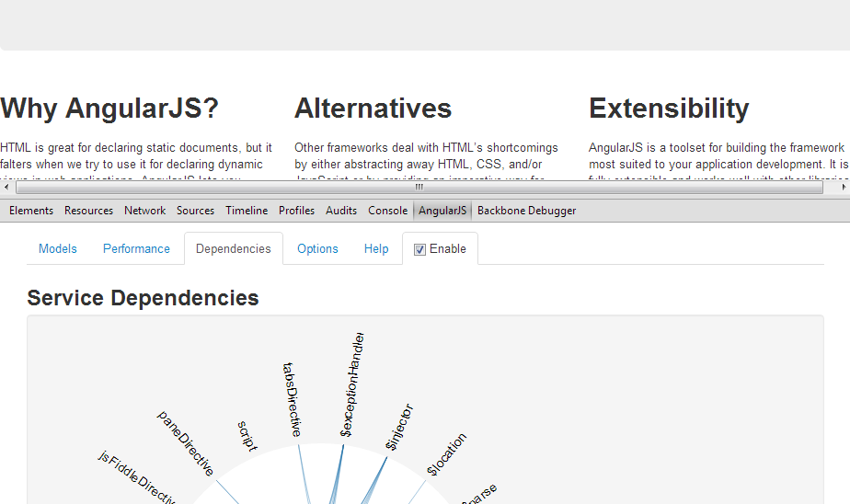This screenshot has height=504, width=850.
Task: Open the Resources devtools tab
Action: [88, 211]
